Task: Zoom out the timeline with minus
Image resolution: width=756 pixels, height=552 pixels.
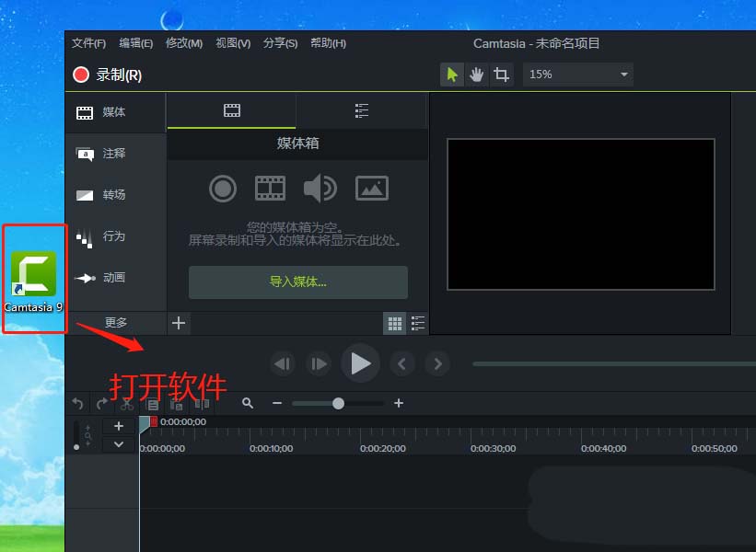Action: click(277, 403)
